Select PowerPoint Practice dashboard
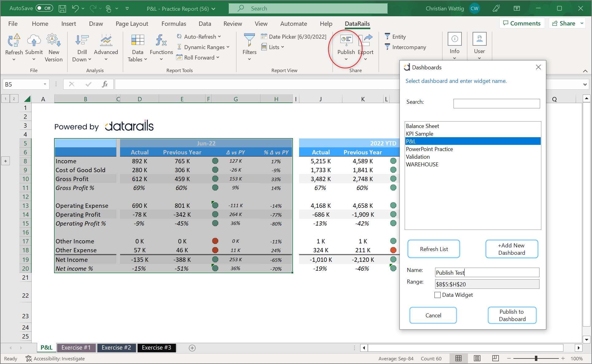 click(x=473, y=149)
